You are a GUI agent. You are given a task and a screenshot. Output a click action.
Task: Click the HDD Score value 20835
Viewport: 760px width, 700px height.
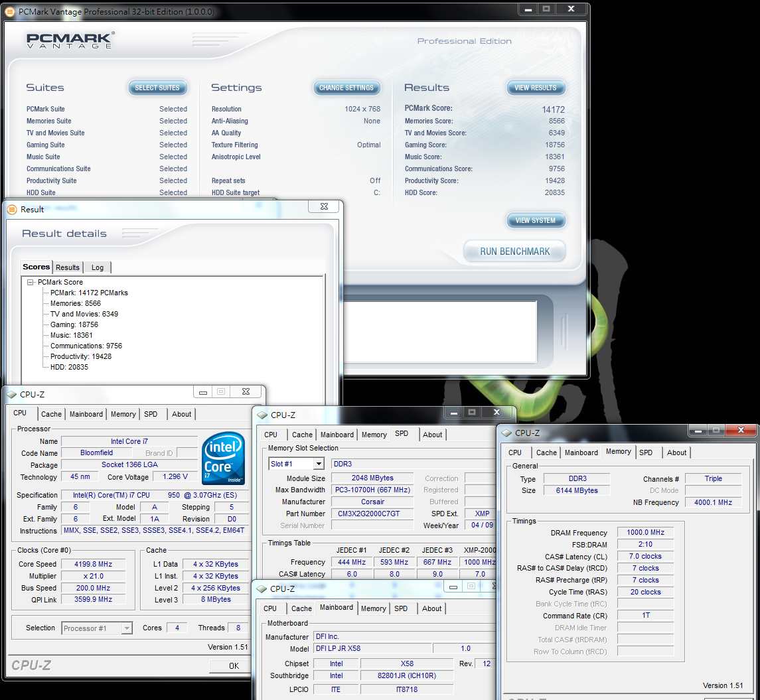point(554,193)
